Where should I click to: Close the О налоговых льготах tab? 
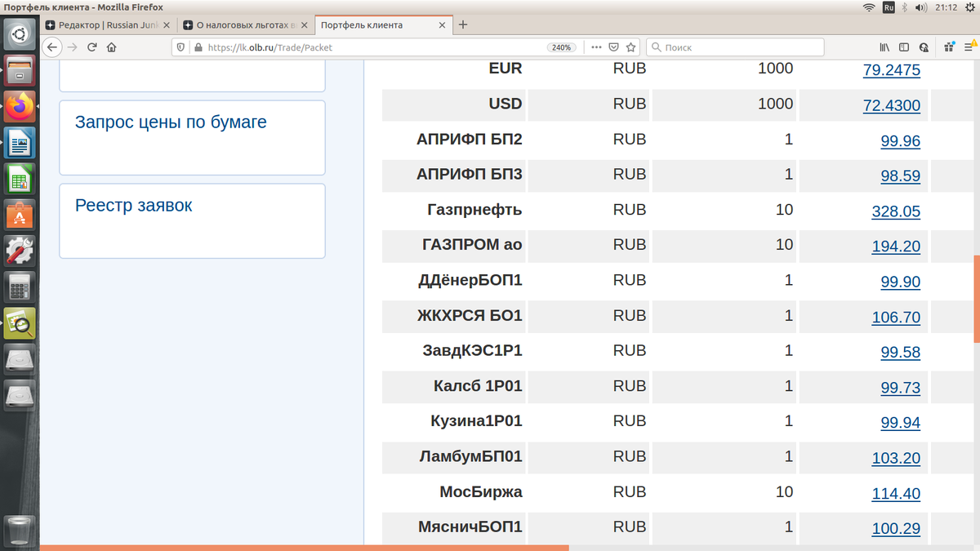[x=305, y=25]
